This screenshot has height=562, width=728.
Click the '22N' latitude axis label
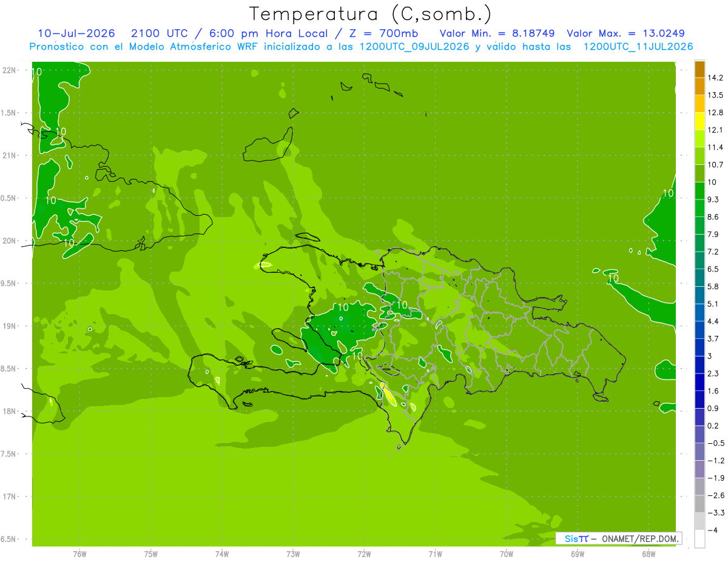8,70
